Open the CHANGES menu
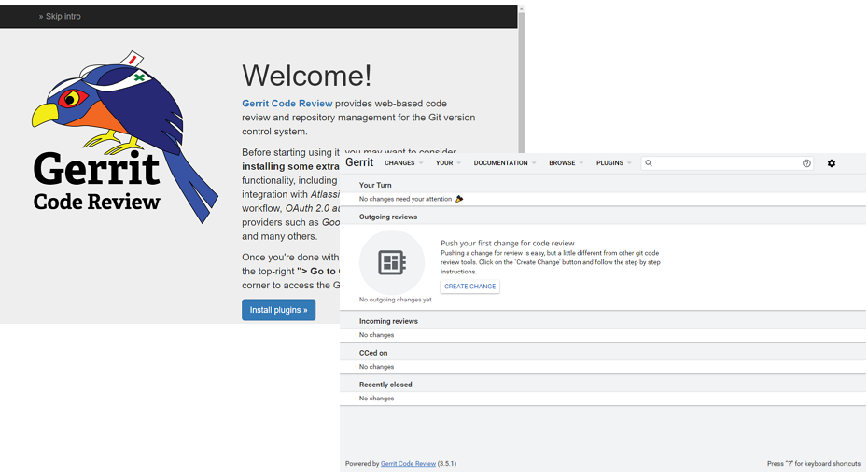868x476 pixels. pos(399,163)
